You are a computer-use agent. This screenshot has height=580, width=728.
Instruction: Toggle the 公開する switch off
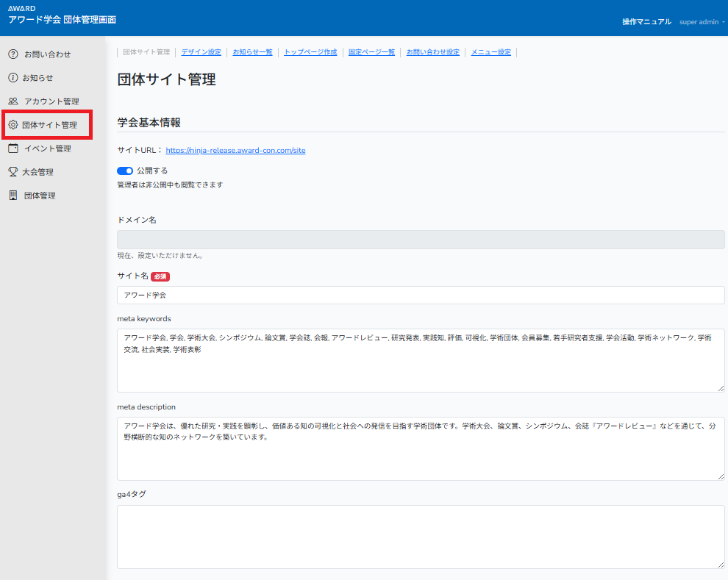click(125, 171)
